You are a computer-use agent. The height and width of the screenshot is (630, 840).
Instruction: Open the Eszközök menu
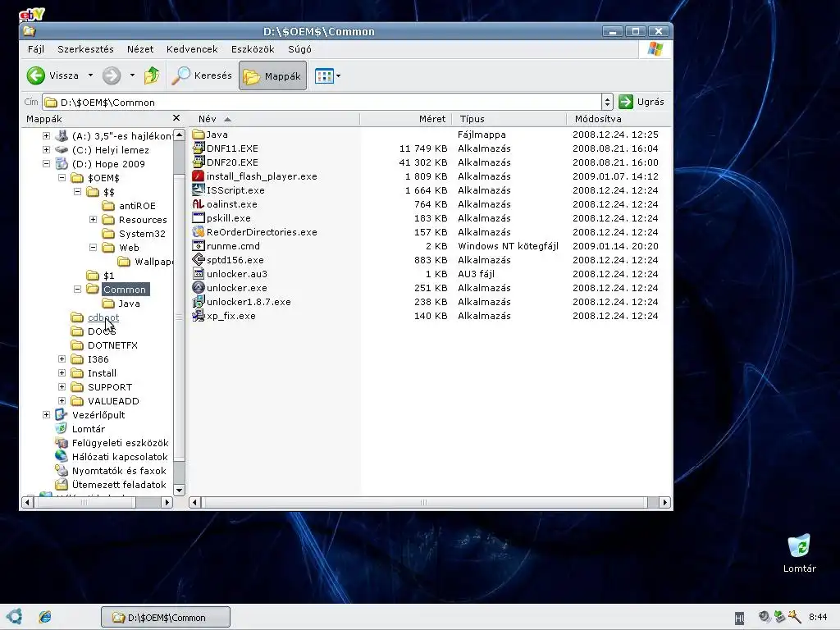coord(253,49)
